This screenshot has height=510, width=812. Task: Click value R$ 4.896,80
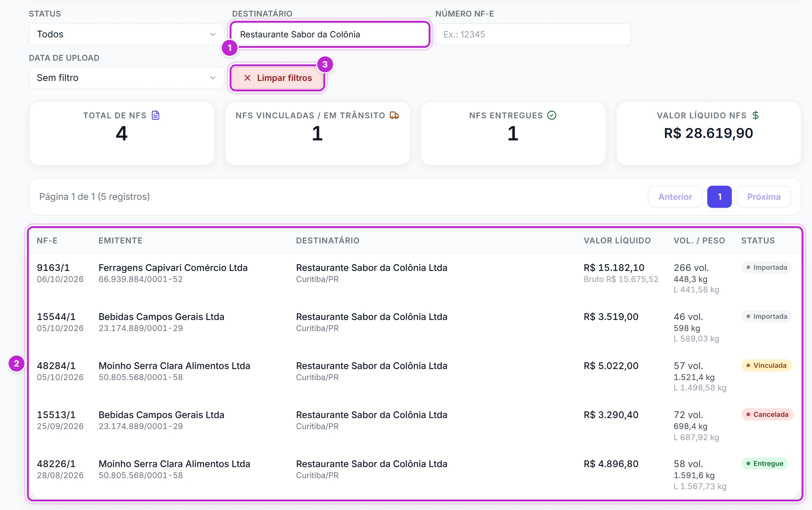point(611,464)
